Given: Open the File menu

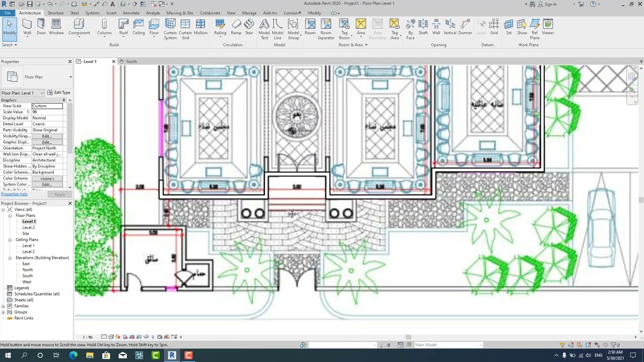Looking at the screenshot, I should click(x=8, y=13).
